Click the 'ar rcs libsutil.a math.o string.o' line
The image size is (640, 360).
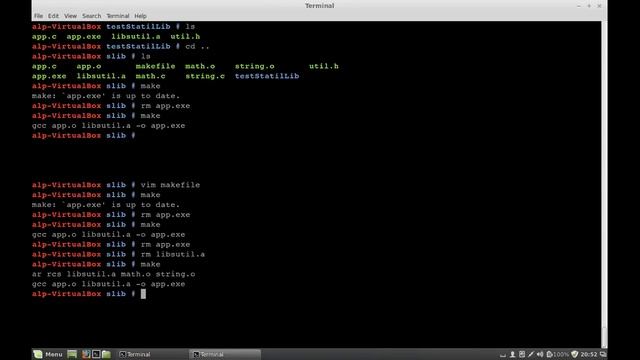point(113,274)
